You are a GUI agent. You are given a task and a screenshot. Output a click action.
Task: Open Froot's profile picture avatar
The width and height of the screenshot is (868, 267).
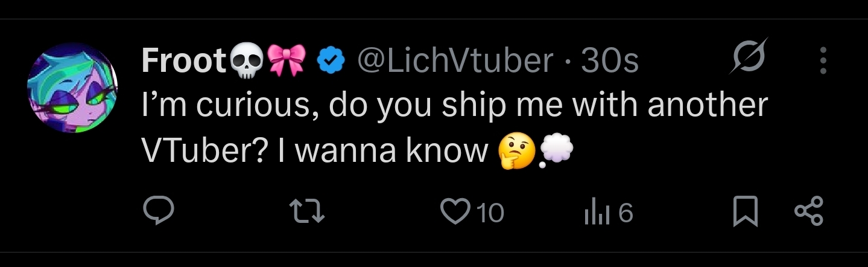(72, 88)
